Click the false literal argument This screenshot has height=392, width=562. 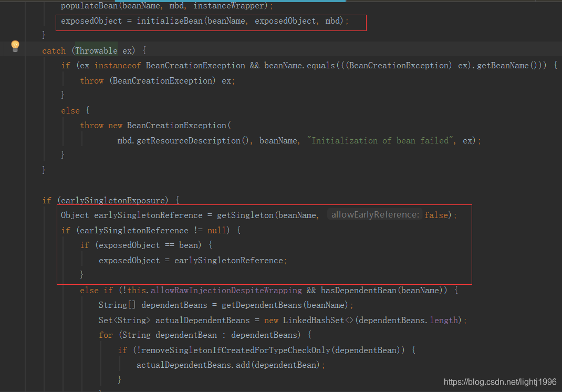coord(436,215)
